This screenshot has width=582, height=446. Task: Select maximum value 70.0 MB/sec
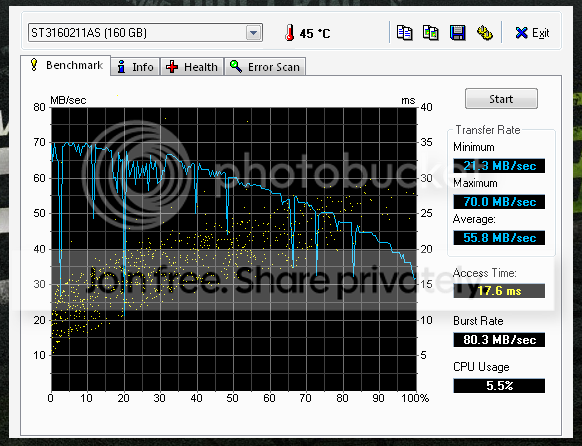(x=499, y=201)
